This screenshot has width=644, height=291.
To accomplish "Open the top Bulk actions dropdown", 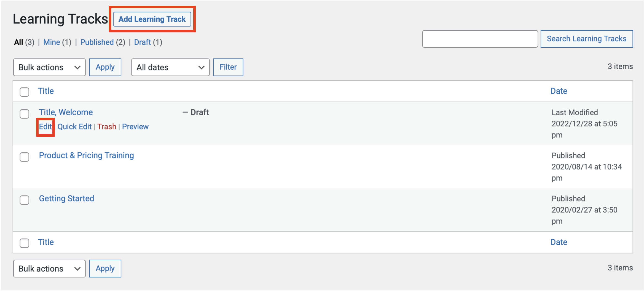I will (x=49, y=67).
